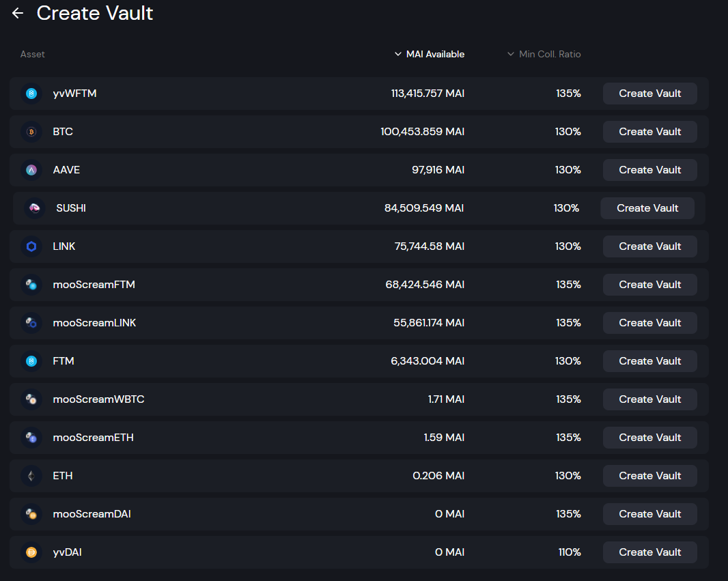Viewport: 728px width, 581px height.
Task: Click the ETH diamond icon
Action: click(x=31, y=476)
